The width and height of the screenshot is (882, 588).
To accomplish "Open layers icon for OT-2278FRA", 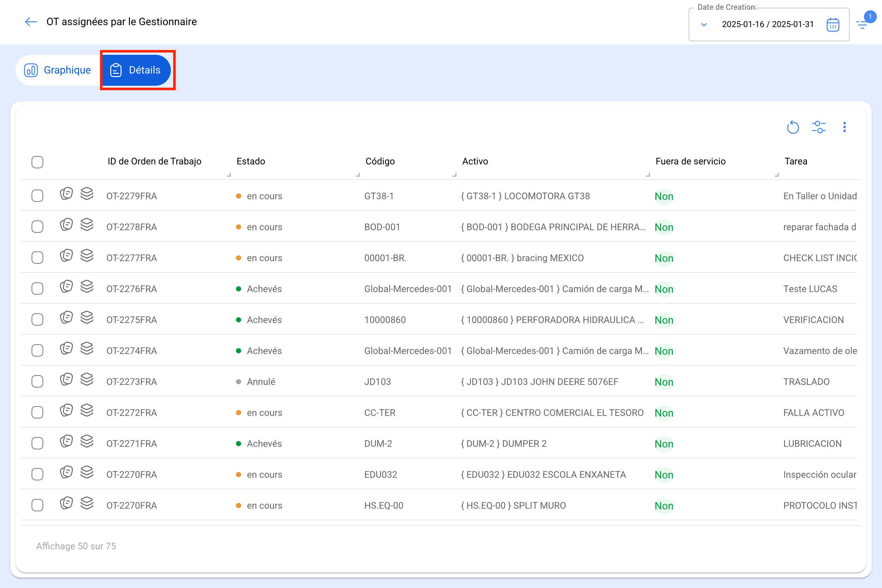I will (87, 225).
